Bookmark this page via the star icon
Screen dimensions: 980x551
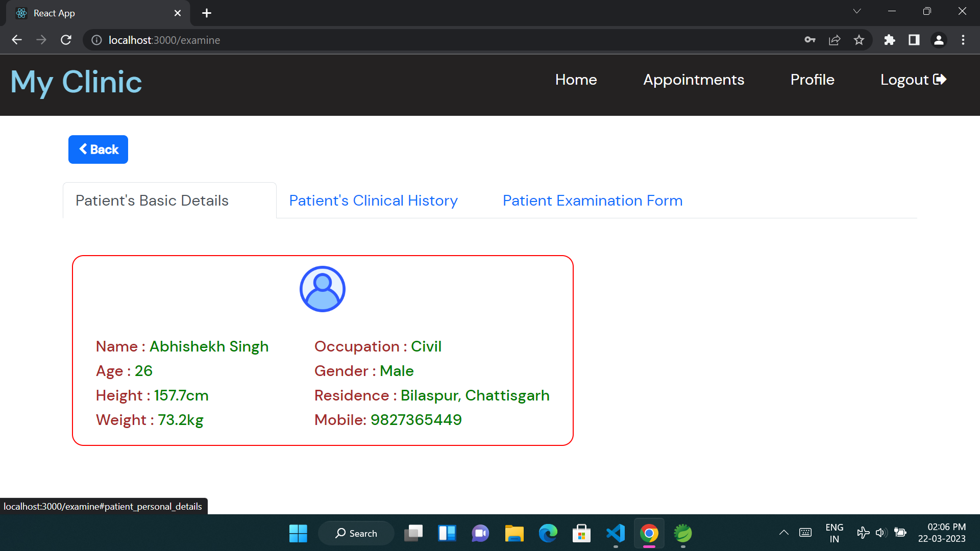(859, 40)
